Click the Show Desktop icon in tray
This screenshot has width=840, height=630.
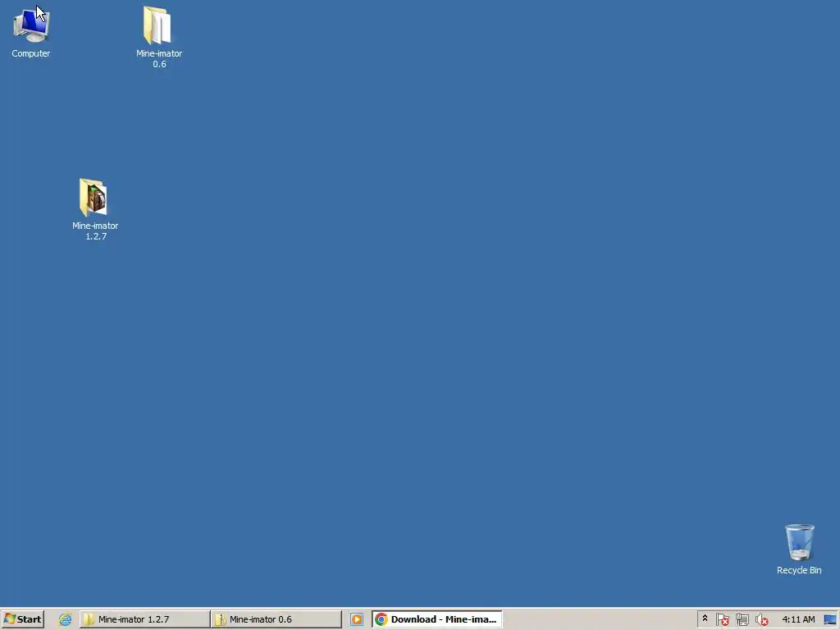pyautogui.click(x=830, y=619)
